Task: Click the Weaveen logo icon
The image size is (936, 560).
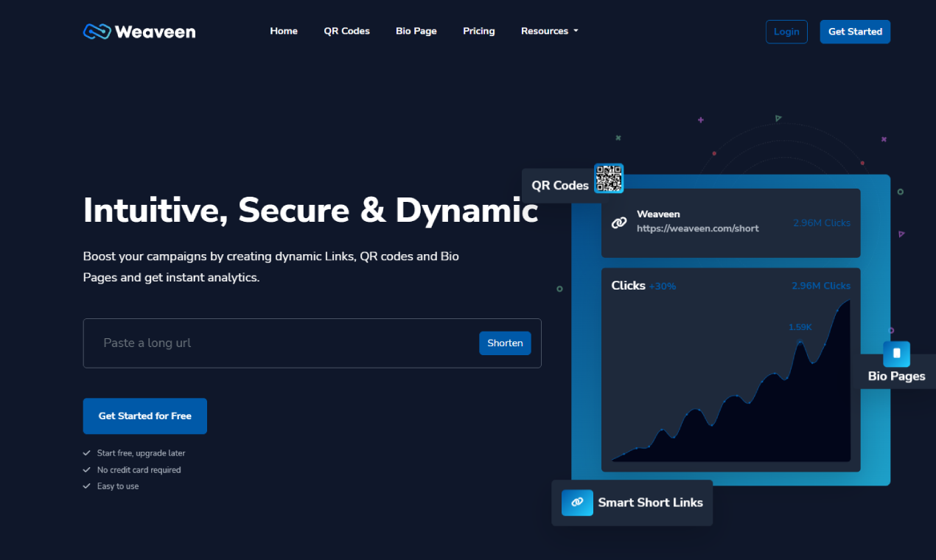Action: pos(97,32)
